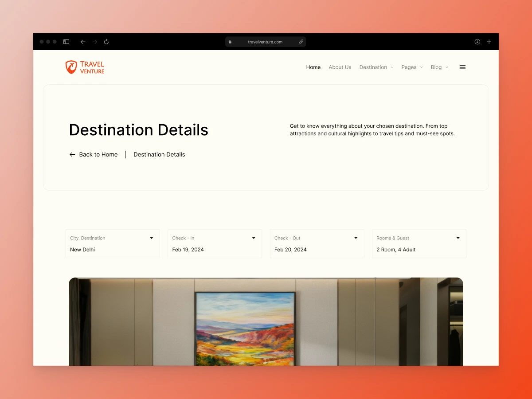Click the Back to Home link
The height and width of the screenshot is (399, 532).
tap(94, 154)
